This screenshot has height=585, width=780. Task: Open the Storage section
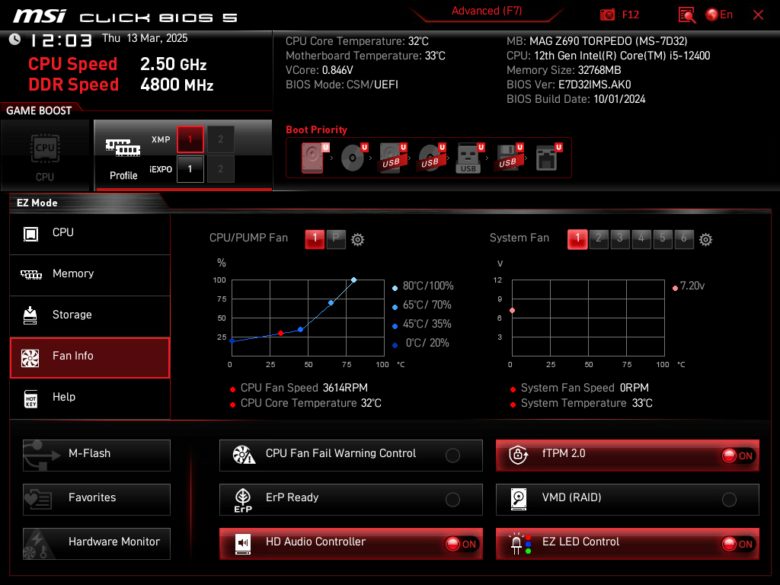pos(90,316)
